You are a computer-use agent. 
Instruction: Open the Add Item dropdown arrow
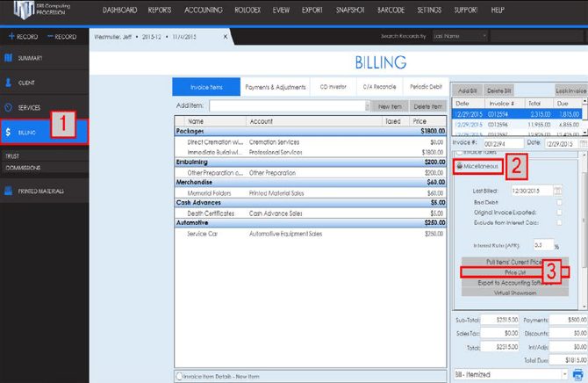click(x=367, y=106)
